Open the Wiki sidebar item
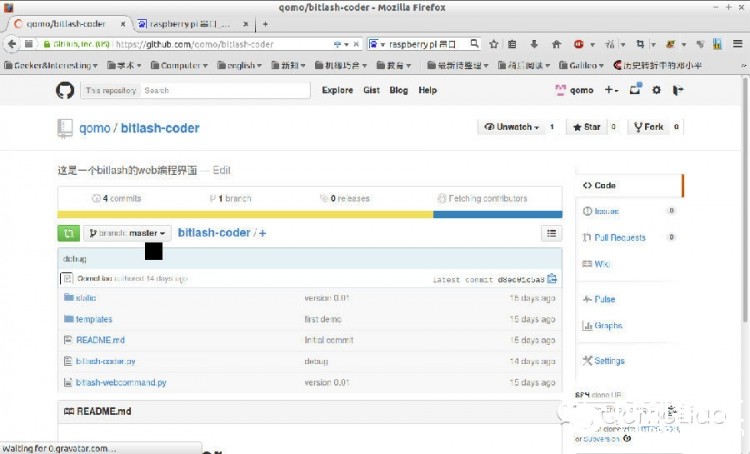 click(x=596, y=264)
